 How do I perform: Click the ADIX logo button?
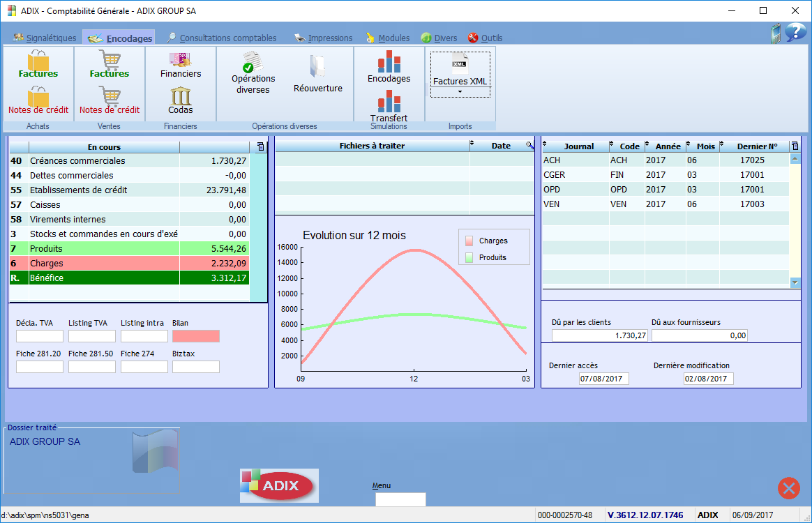pos(279,486)
